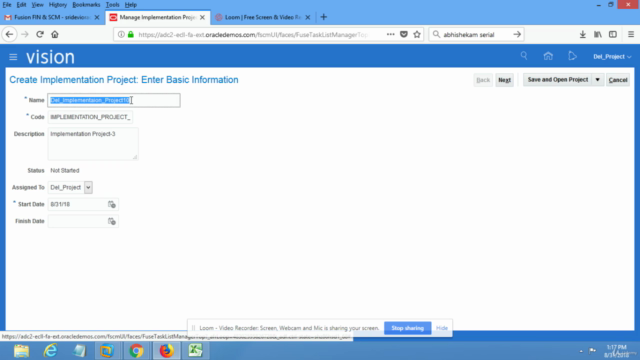Screen dimensions: 640x360
Task: Click the Firefox back arrow
Action: [x=9, y=35]
